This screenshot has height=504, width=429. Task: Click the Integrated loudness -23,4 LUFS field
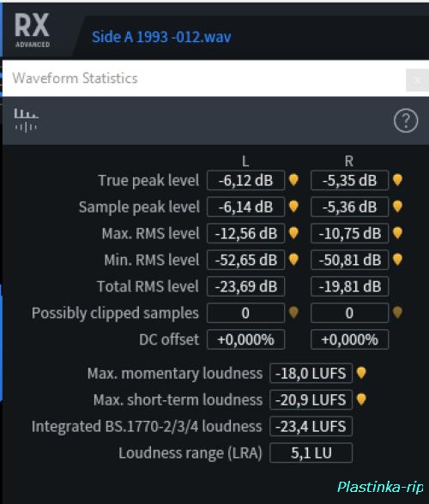pos(311,427)
